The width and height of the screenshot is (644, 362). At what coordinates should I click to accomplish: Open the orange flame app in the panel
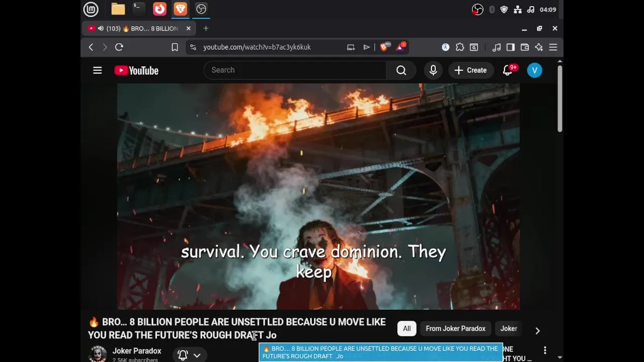pyautogui.click(x=159, y=9)
